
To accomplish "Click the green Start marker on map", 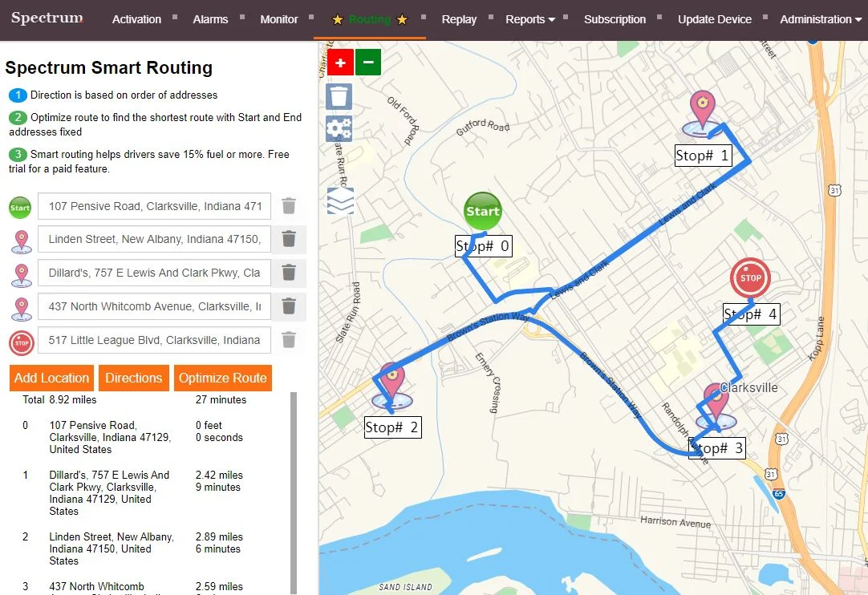I will pyautogui.click(x=482, y=212).
